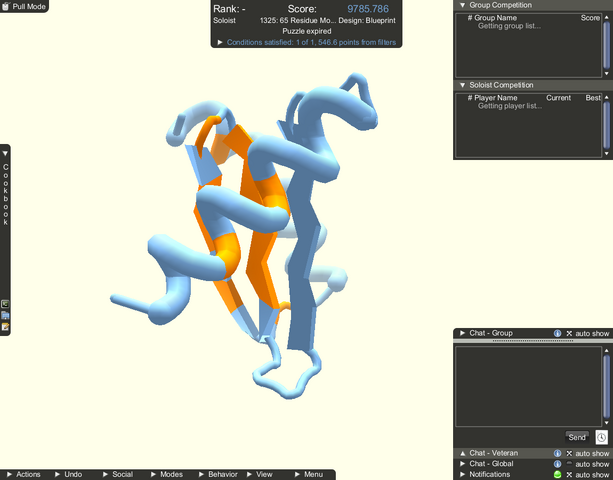613x480 pixels.
Task: Expand the Chat - Global panel
Action: [463, 464]
